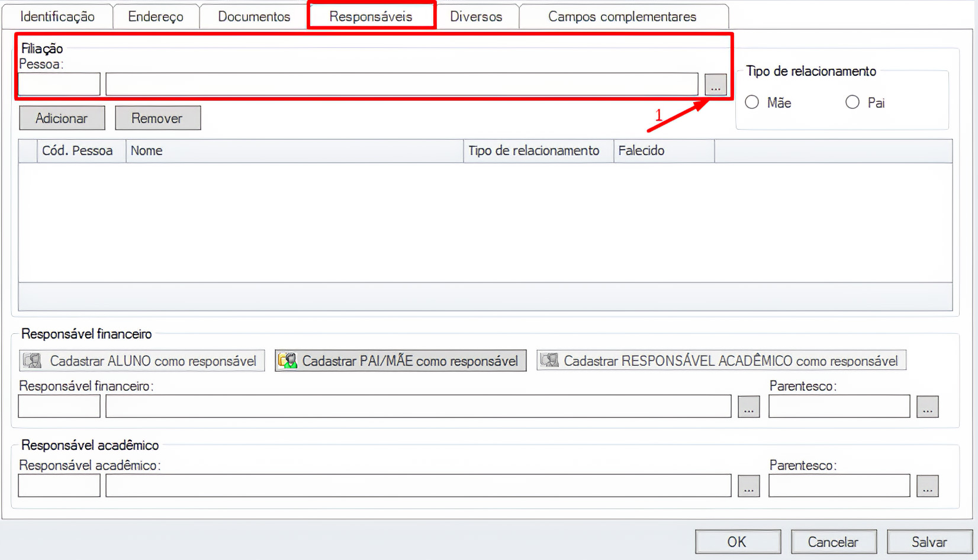Click the Salvar button
Screen dimensions: 978x560
(929, 542)
